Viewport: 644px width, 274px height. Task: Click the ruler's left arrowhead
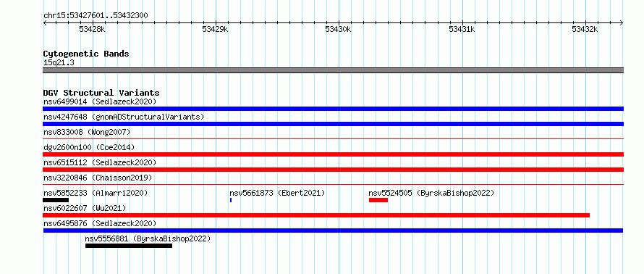coord(45,23)
